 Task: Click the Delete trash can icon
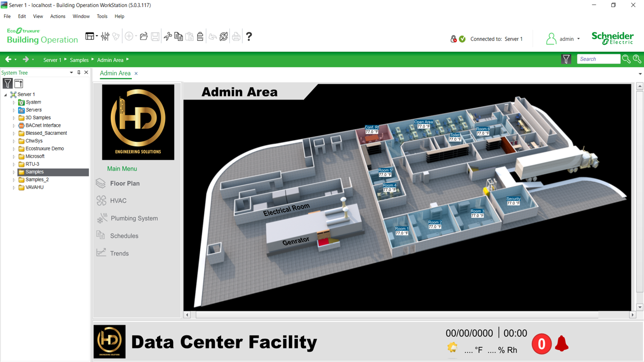point(200,36)
